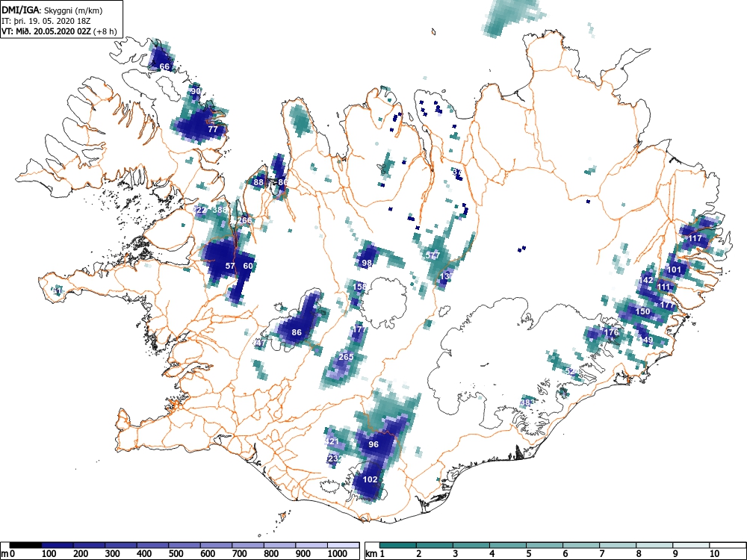The height and width of the screenshot is (560, 747).
Task: Click the visibility value "149" on the map
Action: [x=646, y=340]
